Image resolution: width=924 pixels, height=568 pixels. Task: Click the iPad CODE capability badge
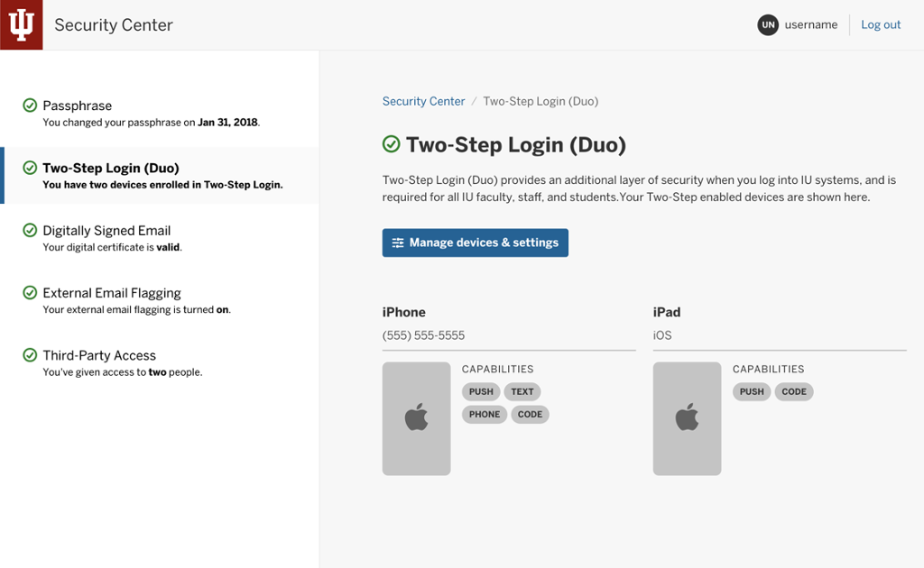click(x=794, y=391)
